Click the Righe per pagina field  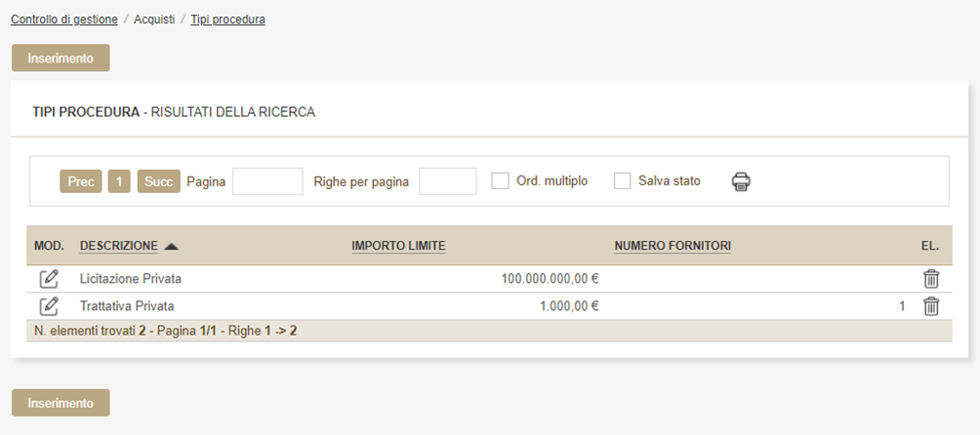click(x=447, y=181)
